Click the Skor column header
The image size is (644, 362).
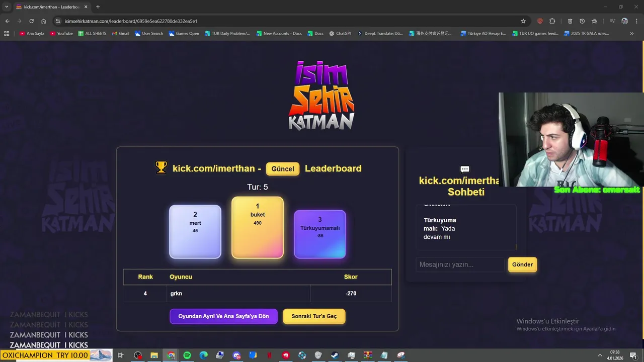pos(351,277)
